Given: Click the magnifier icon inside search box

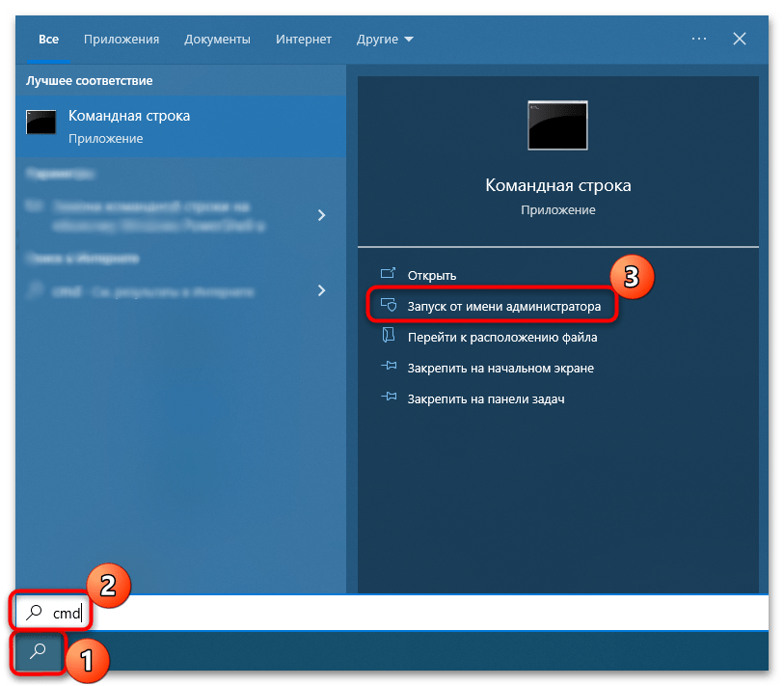Looking at the screenshot, I should point(34,612).
